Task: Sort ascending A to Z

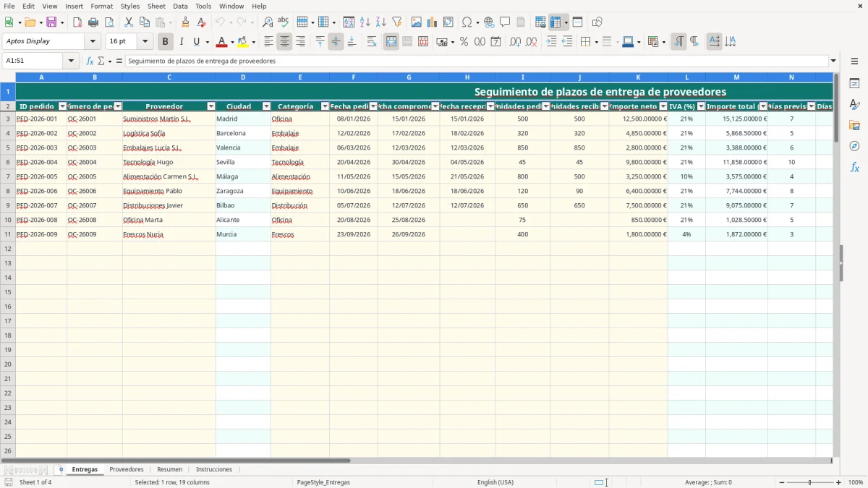Action: click(365, 22)
